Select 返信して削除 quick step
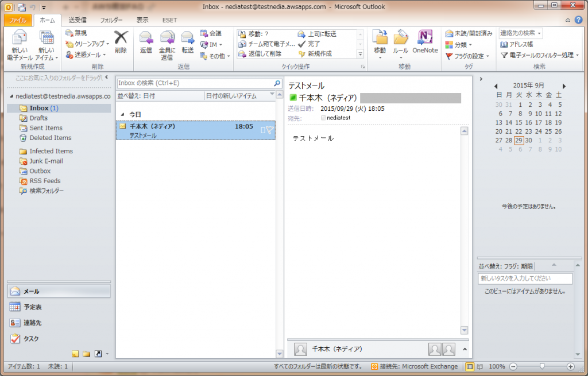Viewport: 588px width, 376px height. pos(260,54)
